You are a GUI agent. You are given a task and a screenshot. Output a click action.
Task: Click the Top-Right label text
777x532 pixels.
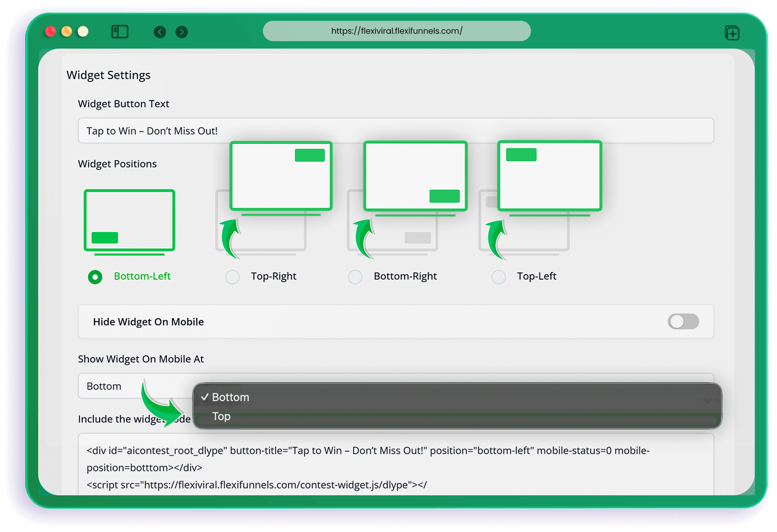(x=273, y=276)
